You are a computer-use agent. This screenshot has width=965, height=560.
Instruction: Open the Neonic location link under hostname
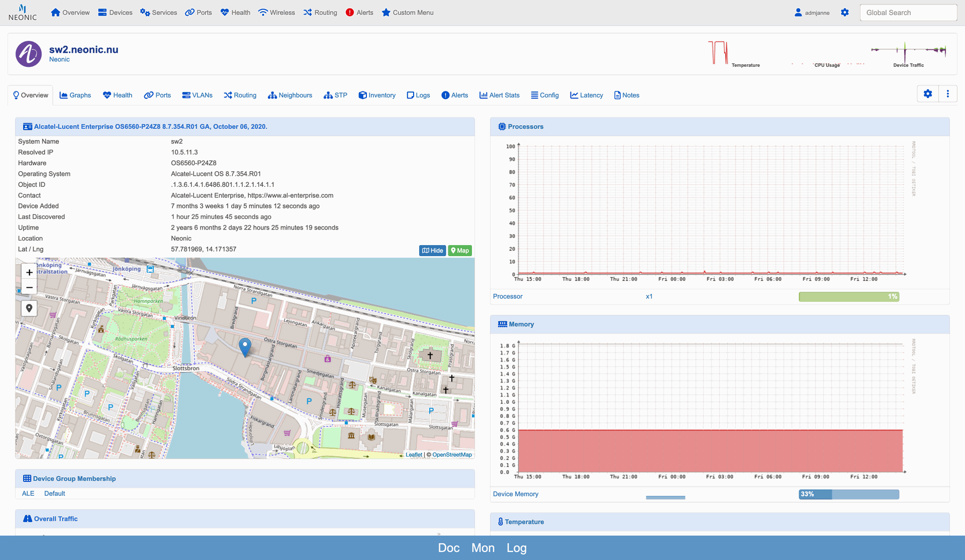click(x=59, y=59)
